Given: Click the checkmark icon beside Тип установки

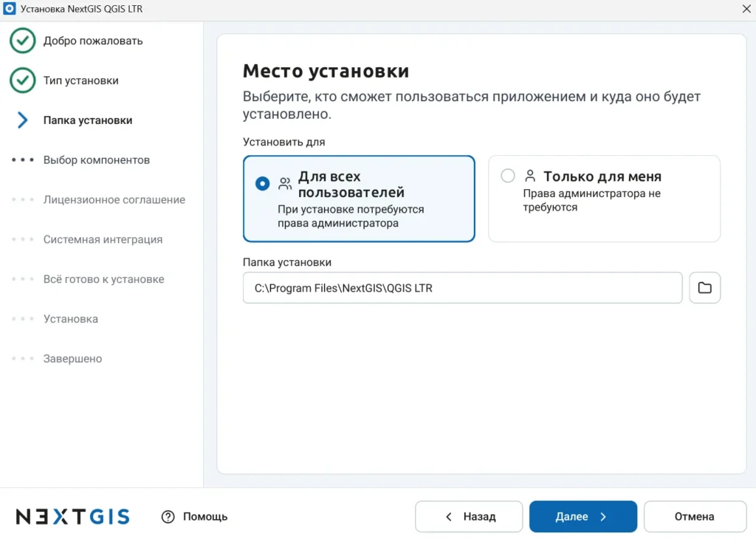Looking at the screenshot, I should click(x=22, y=80).
